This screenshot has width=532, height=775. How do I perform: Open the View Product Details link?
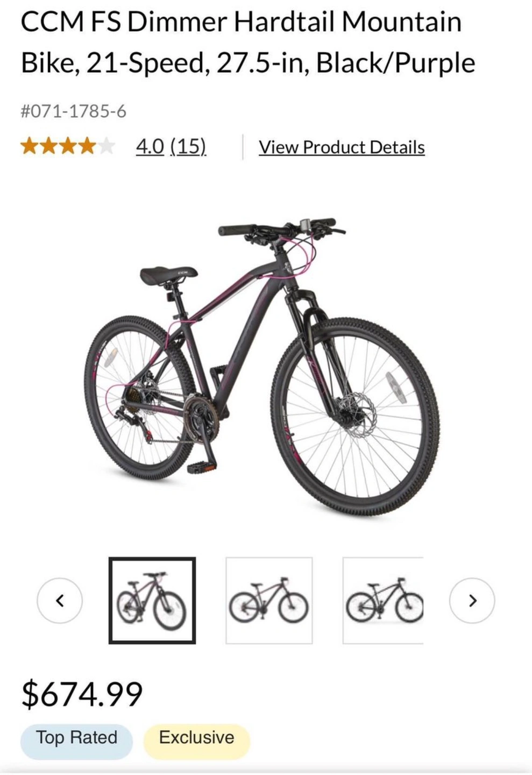[x=342, y=147]
